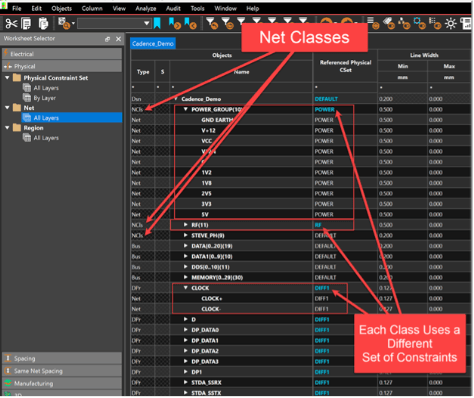Click the Name column filter field
The height and width of the screenshot is (398, 474).
pos(241,87)
